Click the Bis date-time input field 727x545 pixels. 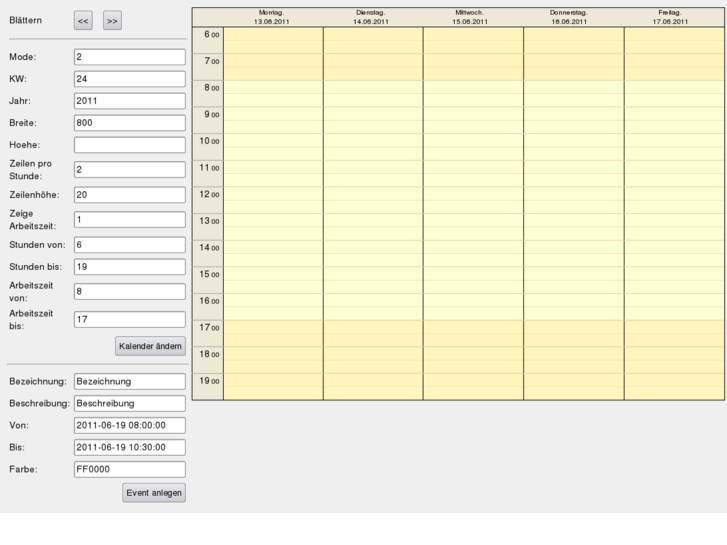click(130, 447)
